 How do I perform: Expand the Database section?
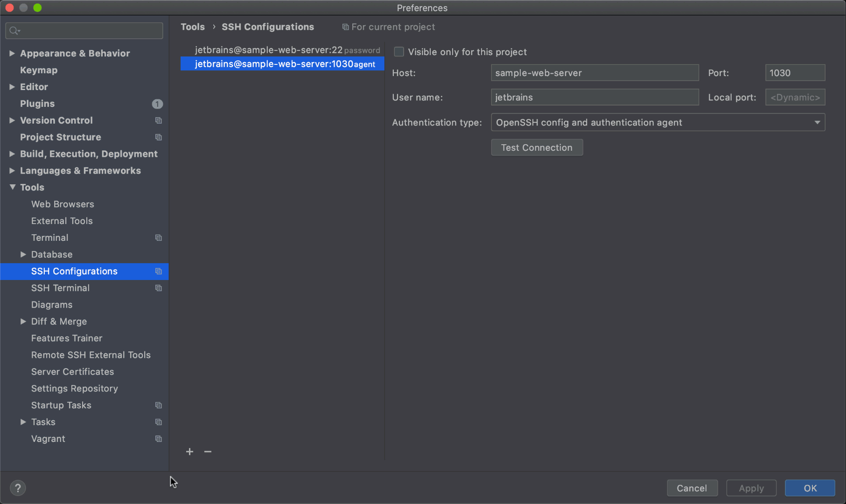23,254
